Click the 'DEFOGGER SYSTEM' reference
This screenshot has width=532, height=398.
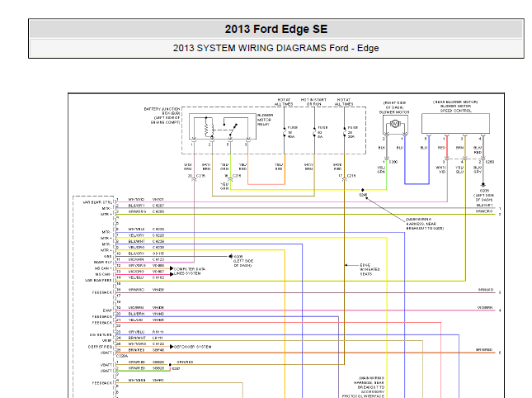click(192, 347)
